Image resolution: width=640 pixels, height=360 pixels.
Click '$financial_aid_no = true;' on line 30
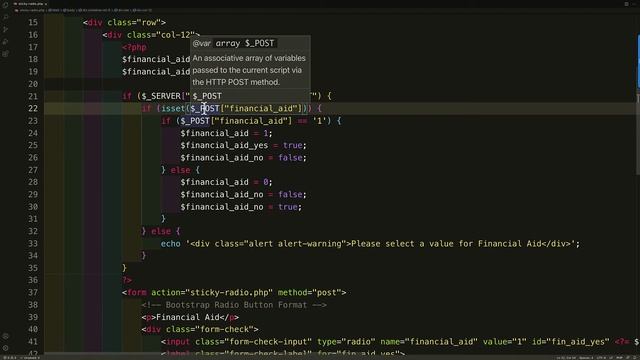point(241,207)
